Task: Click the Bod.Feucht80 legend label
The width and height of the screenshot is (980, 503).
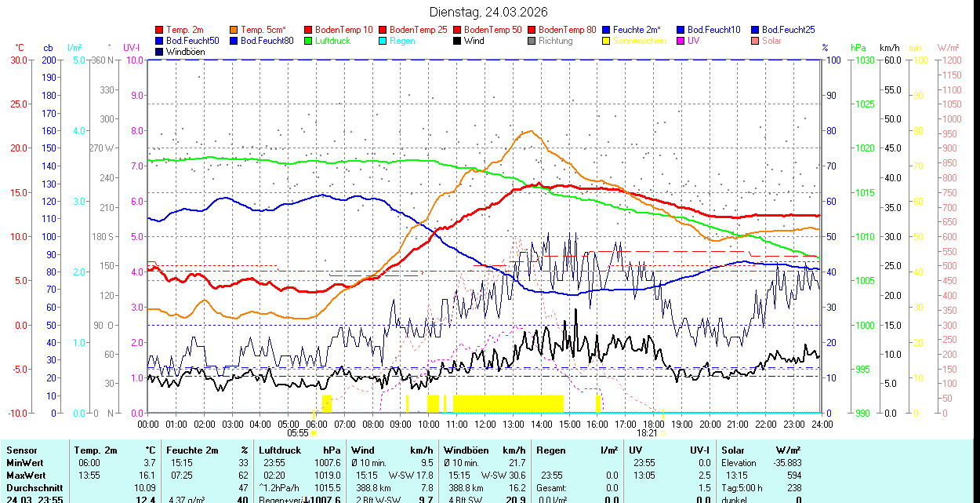Action: [x=267, y=41]
